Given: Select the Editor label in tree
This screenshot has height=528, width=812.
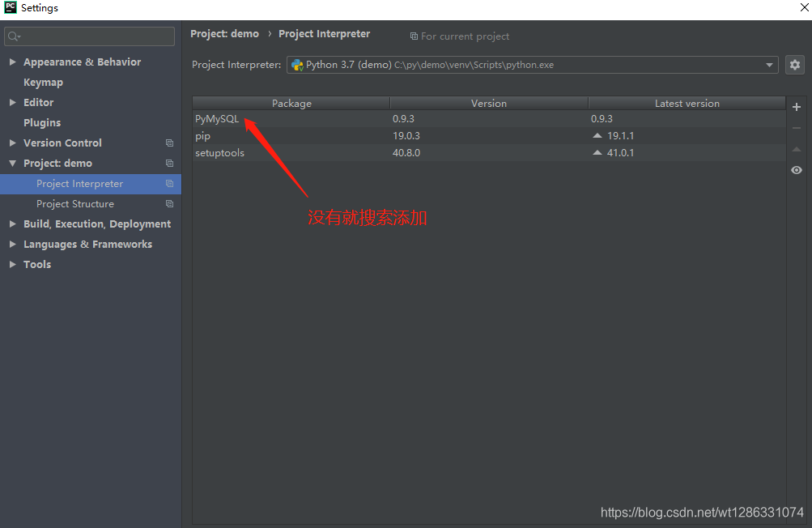Looking at the screenshot, I should point(38,102).
